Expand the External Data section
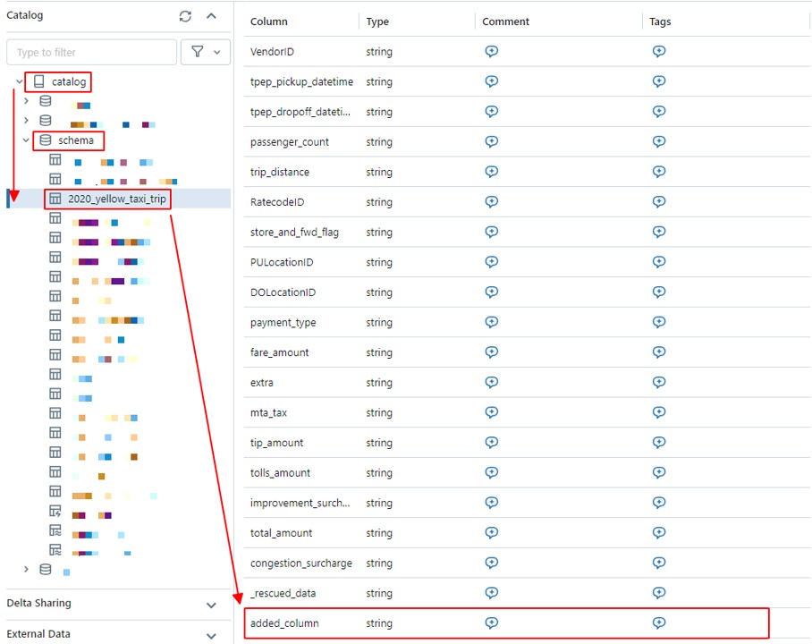This screenshot has height=644, width=812. [211, 635]
